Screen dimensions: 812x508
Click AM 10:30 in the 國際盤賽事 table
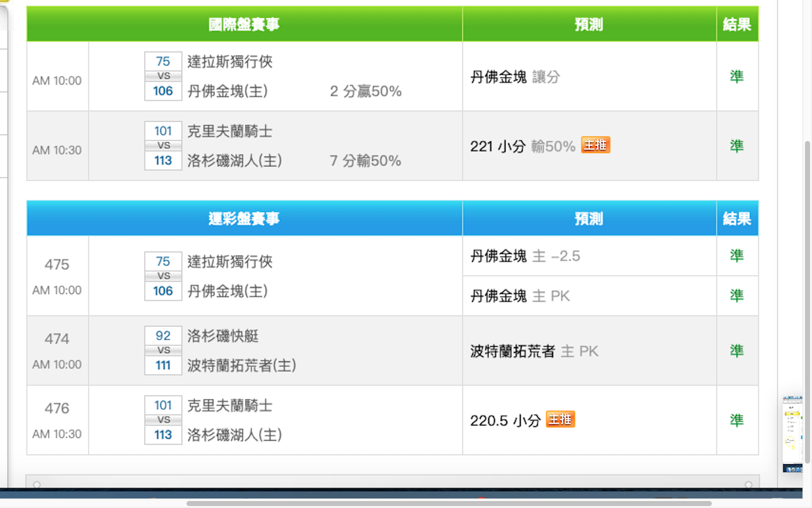tap(57, 150)
